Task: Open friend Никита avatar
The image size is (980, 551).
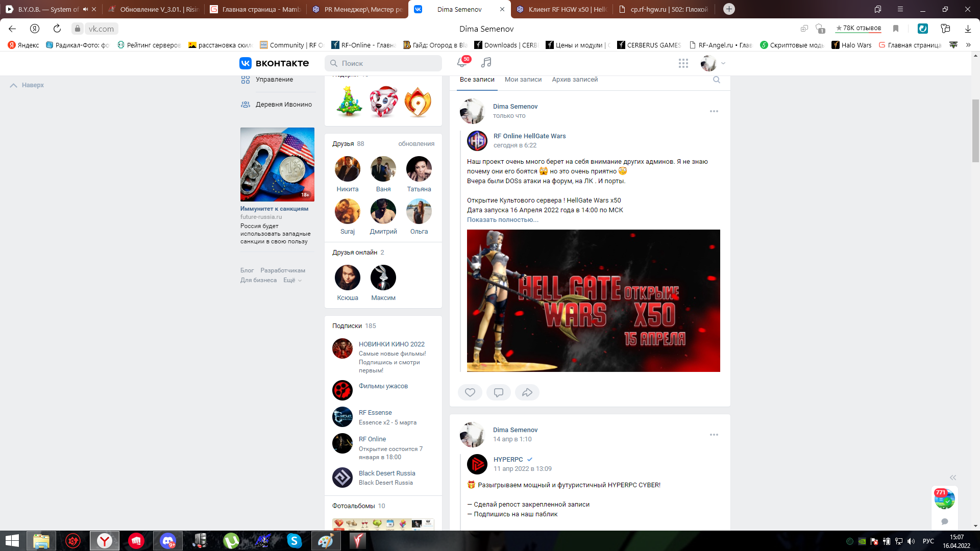Action: point(348,169)
